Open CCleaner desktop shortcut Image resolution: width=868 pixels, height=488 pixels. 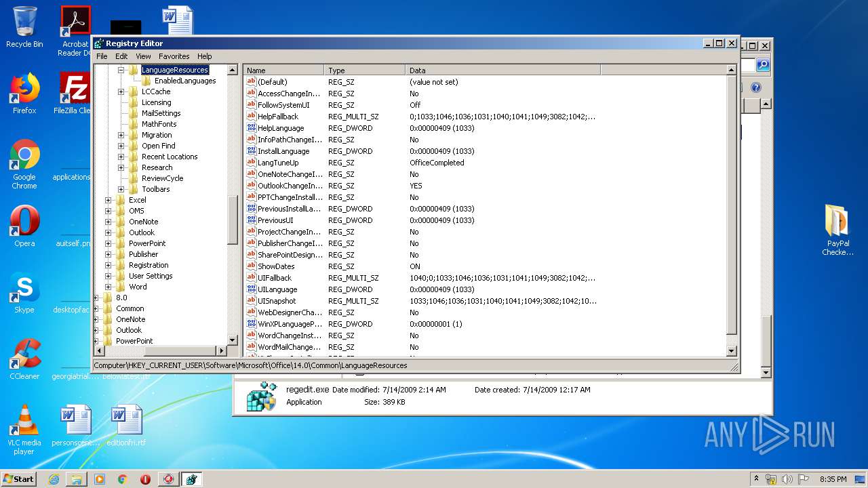tap(24, 359)
